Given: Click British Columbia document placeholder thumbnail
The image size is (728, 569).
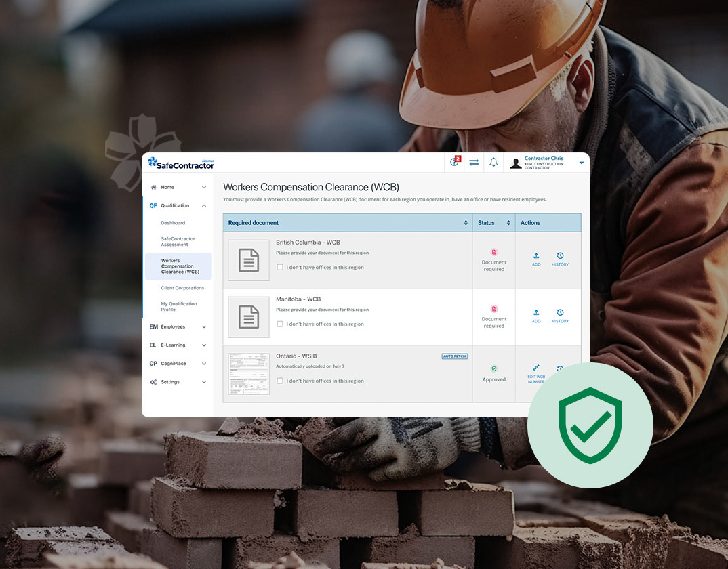Looking at the screenshot, I should click(249, 260).
